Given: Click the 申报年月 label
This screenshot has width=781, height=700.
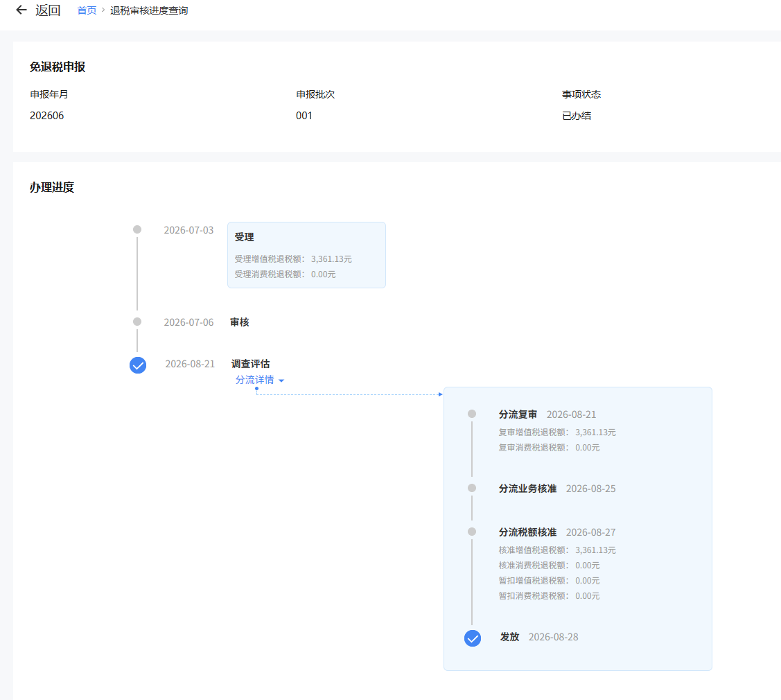Looking at the screenshot, I should 49,95.
